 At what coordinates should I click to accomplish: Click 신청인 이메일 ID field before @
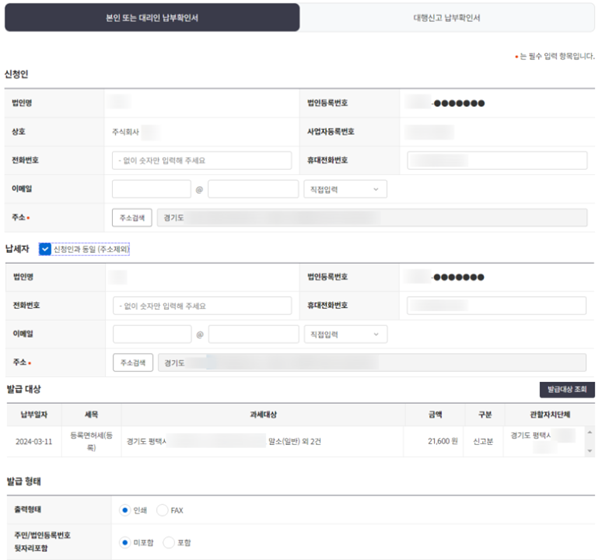pyautogui.click(x=151, y=189)
